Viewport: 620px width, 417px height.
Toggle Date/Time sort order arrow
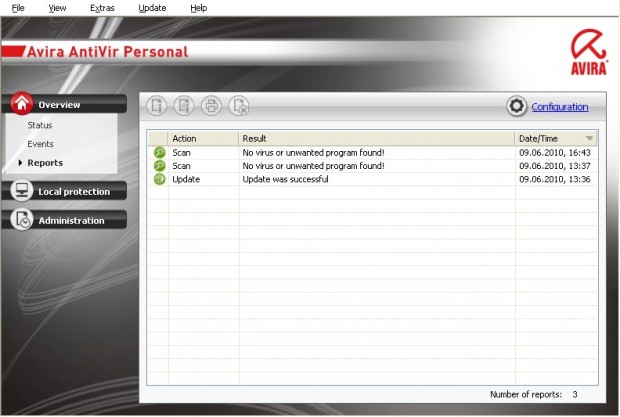point(589,138)
